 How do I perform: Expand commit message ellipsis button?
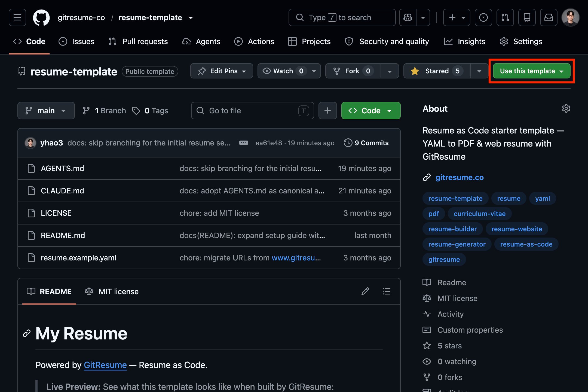(243, 143)
